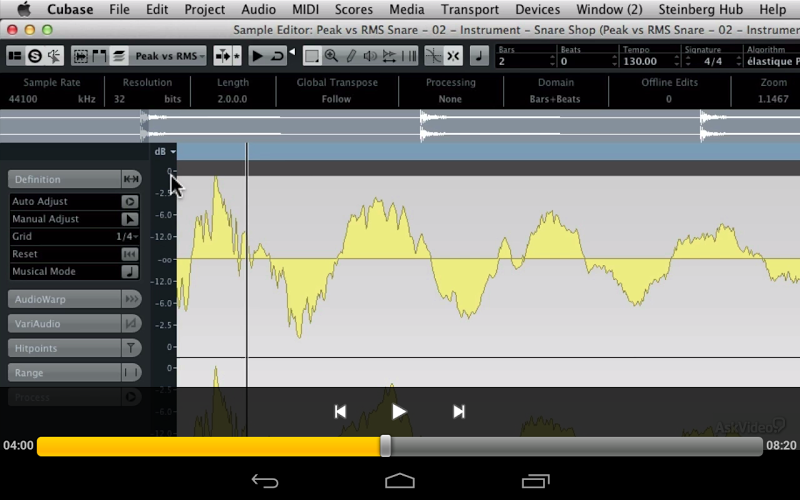Click the Global Transpose Follow value
This screenshot has height=500, width=800.
pos(337,99)
